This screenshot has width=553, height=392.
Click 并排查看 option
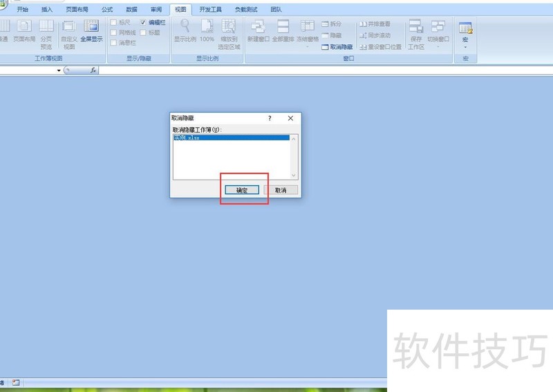(375, 24)
